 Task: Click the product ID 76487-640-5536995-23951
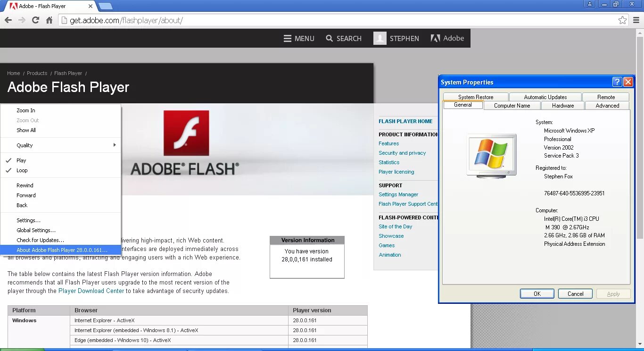(574, 193)
